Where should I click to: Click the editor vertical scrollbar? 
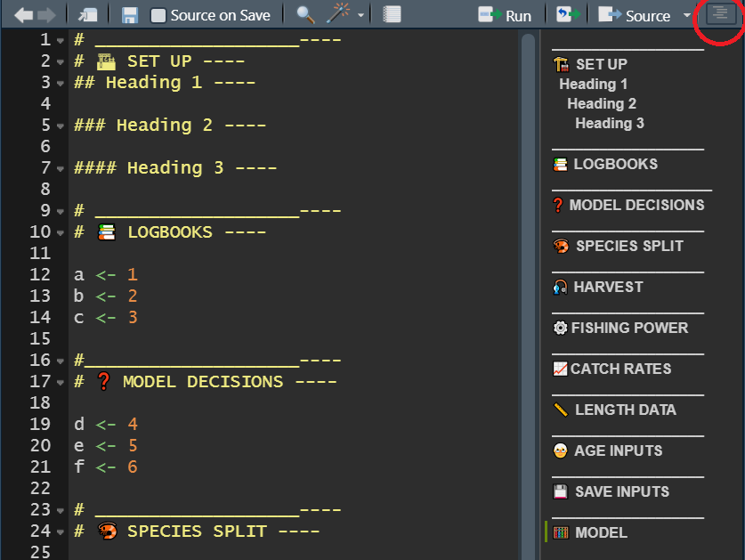(x=528, y=267)
